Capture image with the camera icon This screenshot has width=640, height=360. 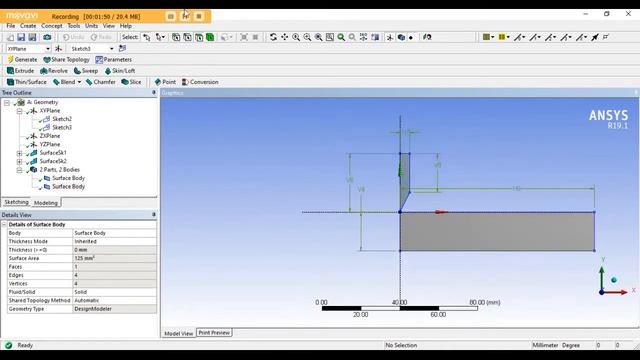(47, 37)
